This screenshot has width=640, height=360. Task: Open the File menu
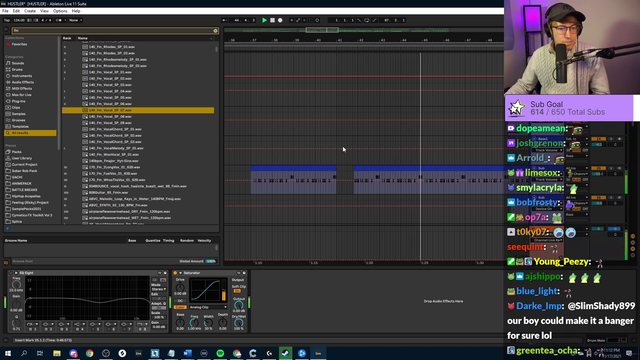[x=5, y=11]
